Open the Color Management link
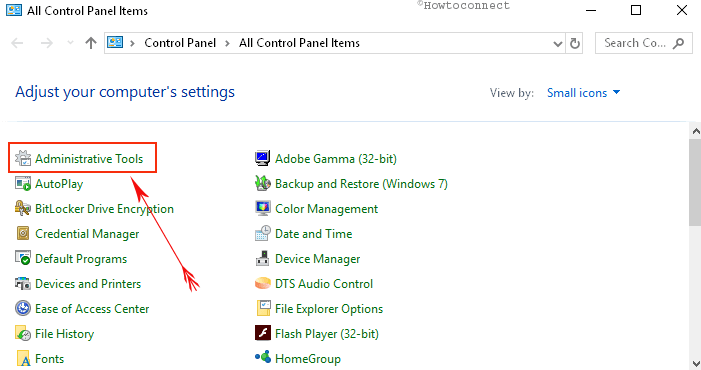 [x=326, y=209]
